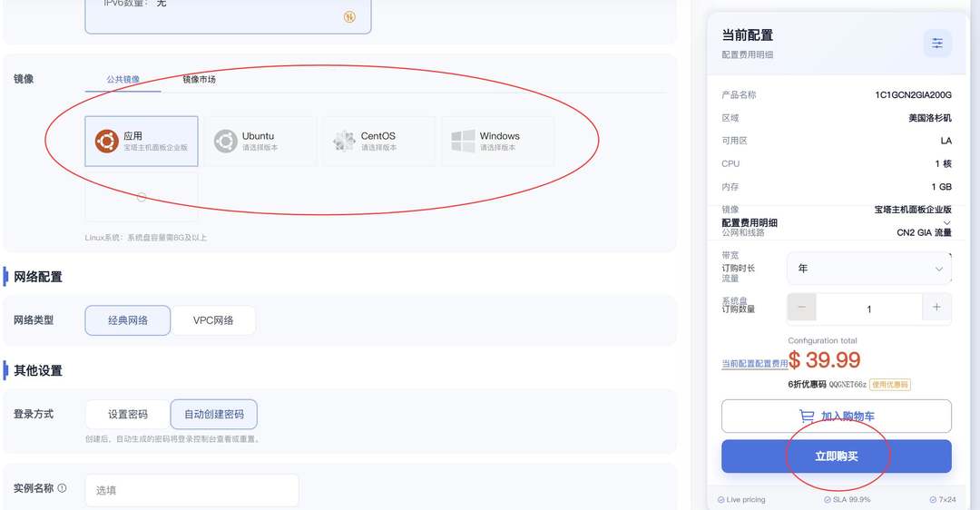Select VPC网络 network type
Viewport: 980px width, 510px height.
(213, 320)
